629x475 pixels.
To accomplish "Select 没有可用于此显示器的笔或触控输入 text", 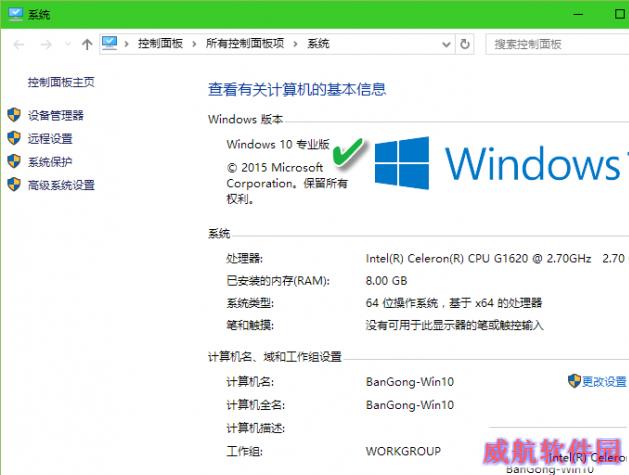I will pos(455,325).
